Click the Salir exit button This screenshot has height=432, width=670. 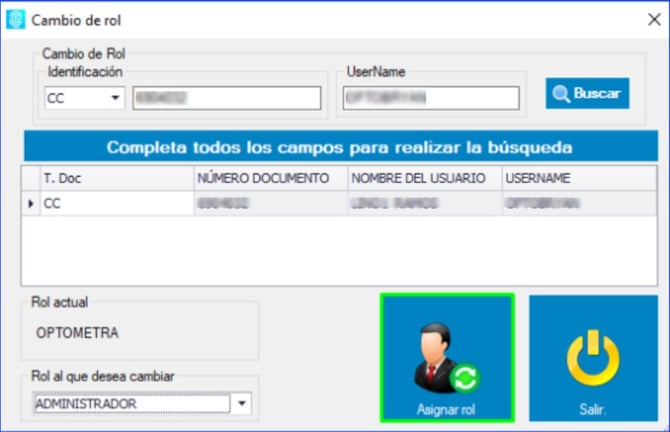[x=593, y=358]
